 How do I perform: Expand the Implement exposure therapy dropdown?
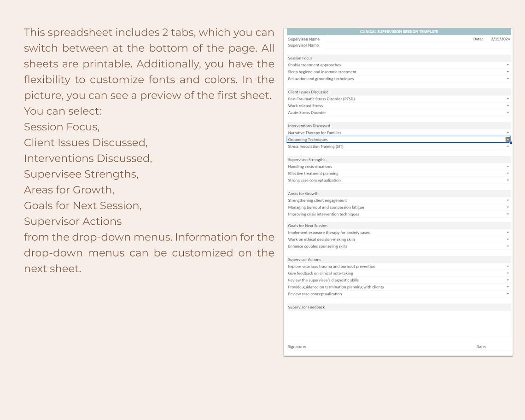click(x=507, y=233)
